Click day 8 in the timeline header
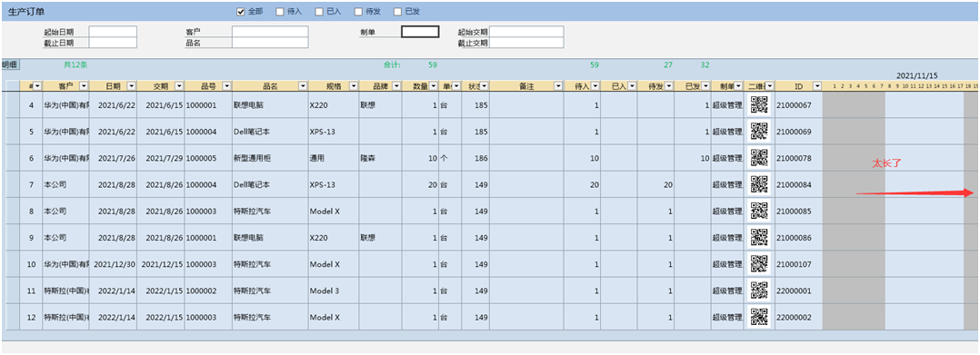The width and height of the screenshot is (980, 355). (x=889, y=86)
